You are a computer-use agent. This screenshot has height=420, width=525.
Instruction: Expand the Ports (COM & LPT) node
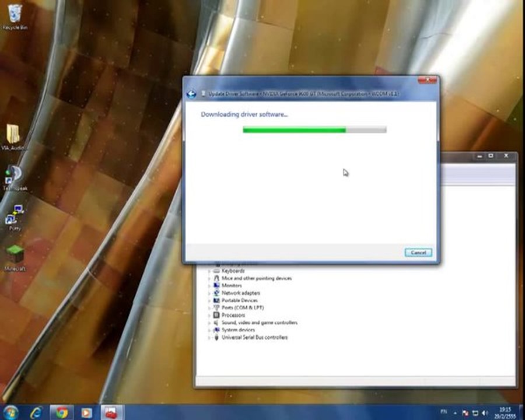[209, 308]
